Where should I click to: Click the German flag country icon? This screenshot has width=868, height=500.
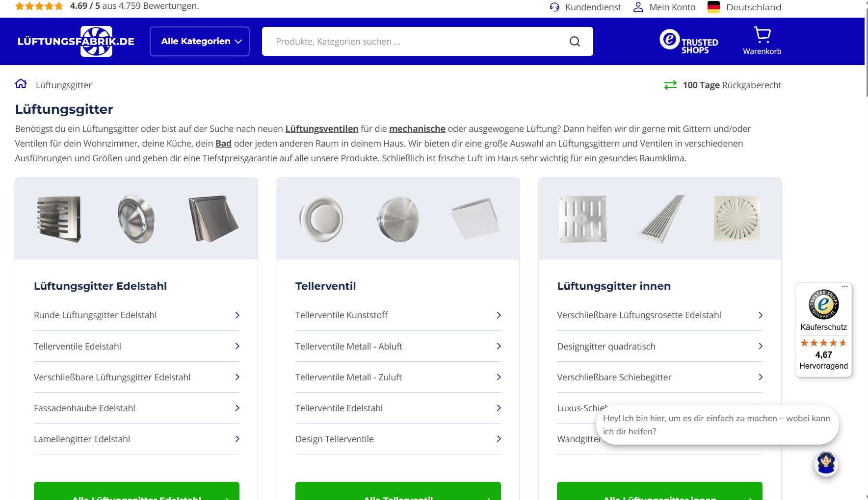(714, 7)
